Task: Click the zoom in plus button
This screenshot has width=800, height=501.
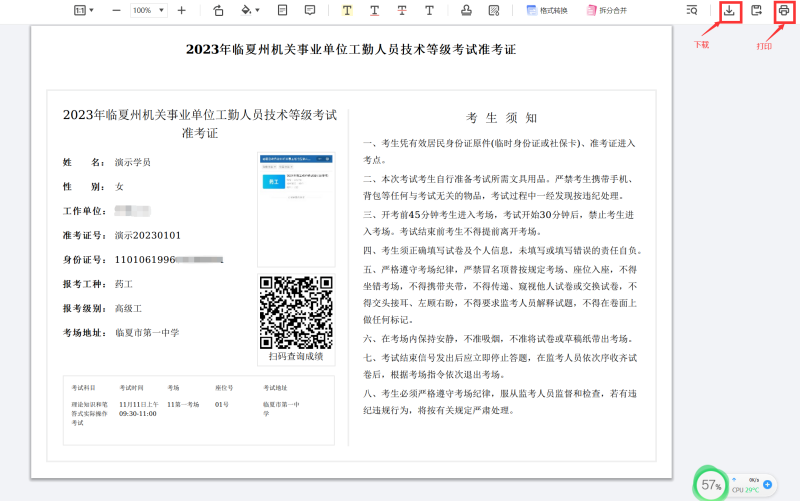Action: pyautogui.click(x=181, y=11)
